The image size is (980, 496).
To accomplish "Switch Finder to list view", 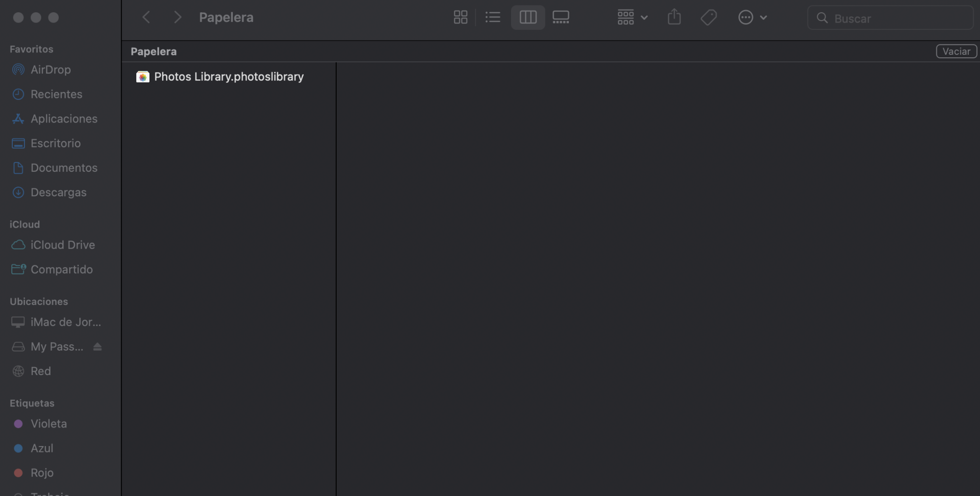I will 492,18.
